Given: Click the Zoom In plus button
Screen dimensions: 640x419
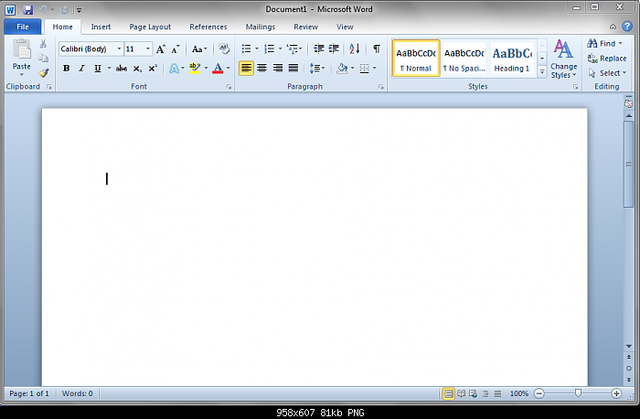Looking at the screenshot, I should [x=616, y=394].
